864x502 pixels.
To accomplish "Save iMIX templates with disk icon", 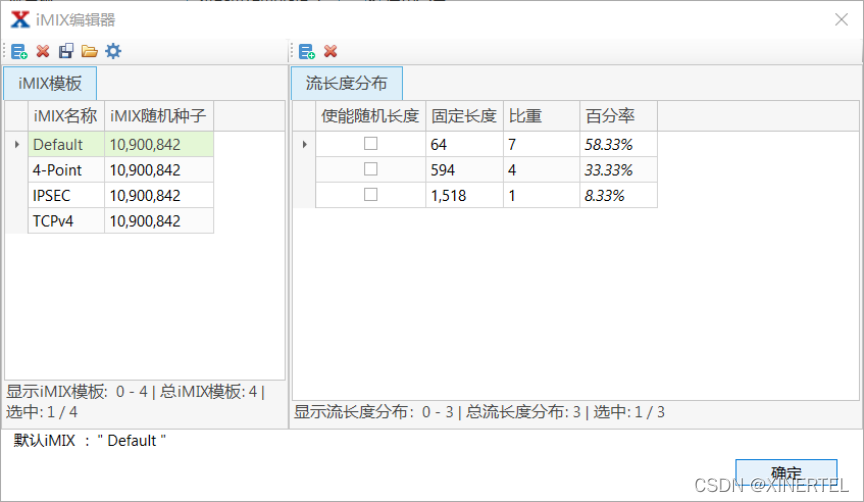I will (66, 51).
